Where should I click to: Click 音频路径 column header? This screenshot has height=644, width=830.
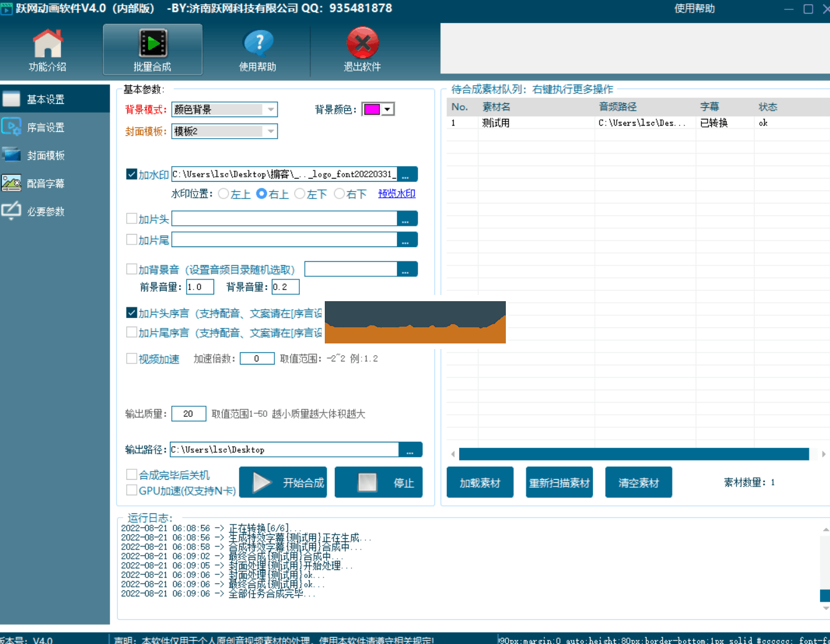tap(617, 107)
